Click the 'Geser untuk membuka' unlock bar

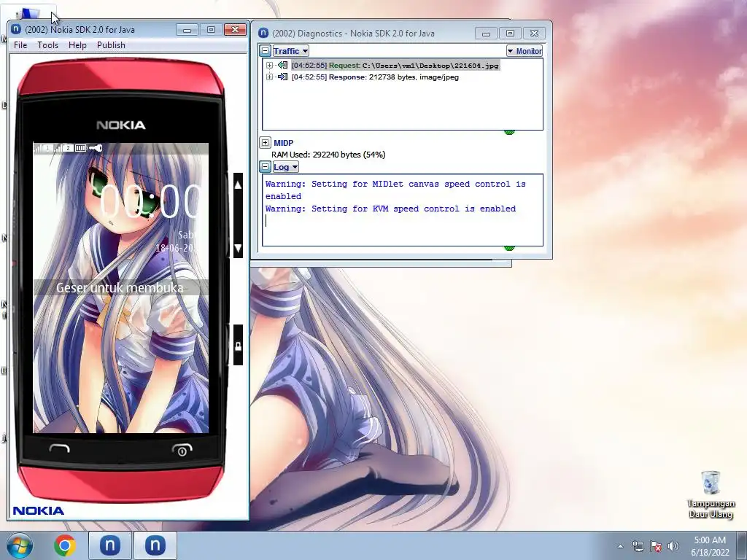[x=120, y=287]
